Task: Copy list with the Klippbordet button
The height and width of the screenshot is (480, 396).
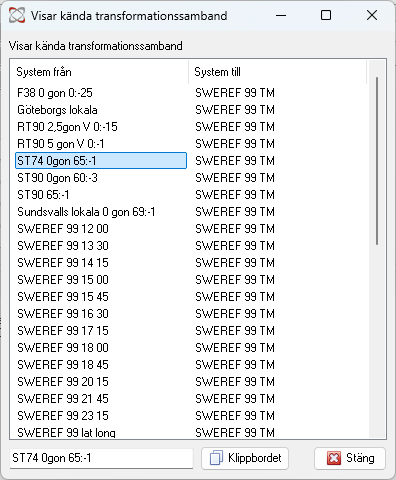Action: [x=245, y=458]
